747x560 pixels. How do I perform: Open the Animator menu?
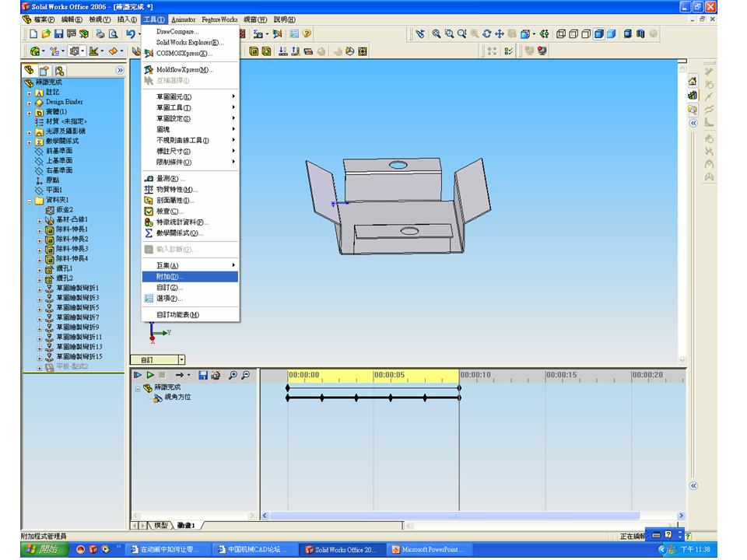tap(184, 19)
